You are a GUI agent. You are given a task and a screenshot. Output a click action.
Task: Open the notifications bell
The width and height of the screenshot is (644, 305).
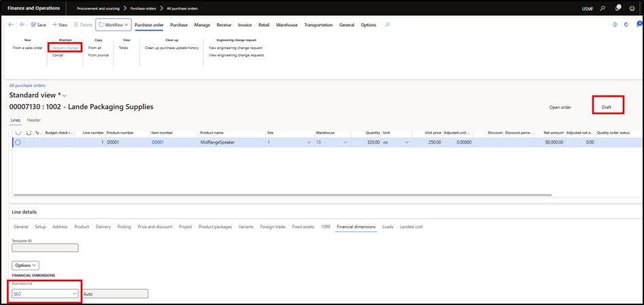(x=617, y=8)
